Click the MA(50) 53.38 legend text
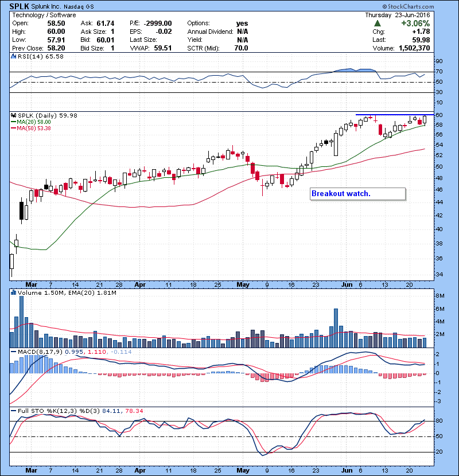 tap(34, 128)
